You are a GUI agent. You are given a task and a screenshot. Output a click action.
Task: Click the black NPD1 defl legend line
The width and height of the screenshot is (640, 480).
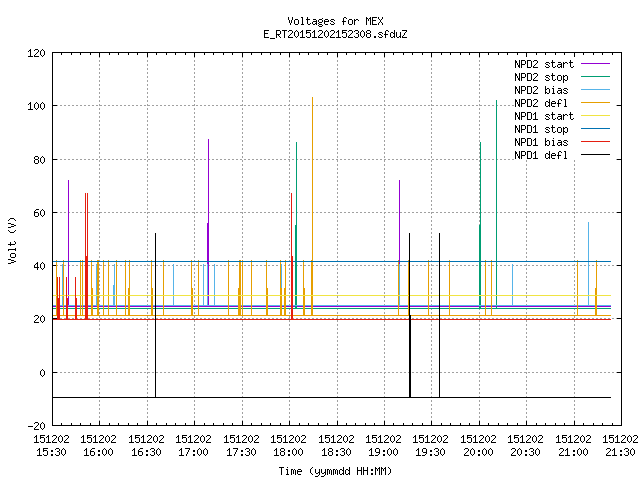(x=595, y=155)
